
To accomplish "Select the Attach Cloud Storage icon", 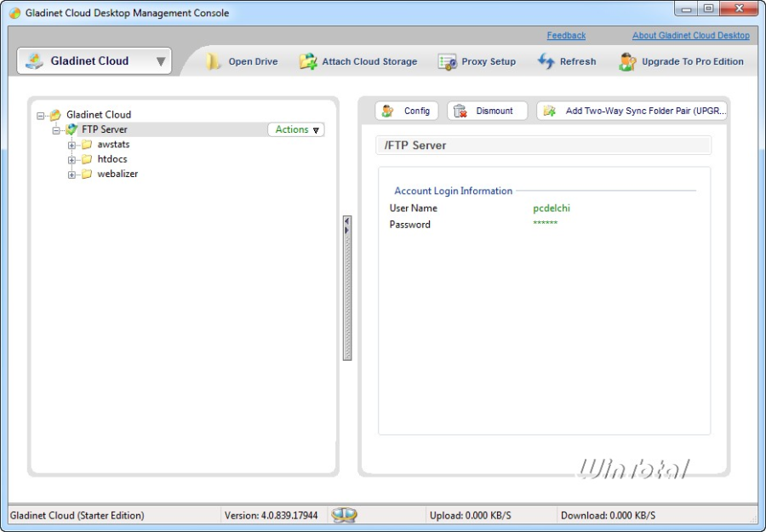I will 308,61.
